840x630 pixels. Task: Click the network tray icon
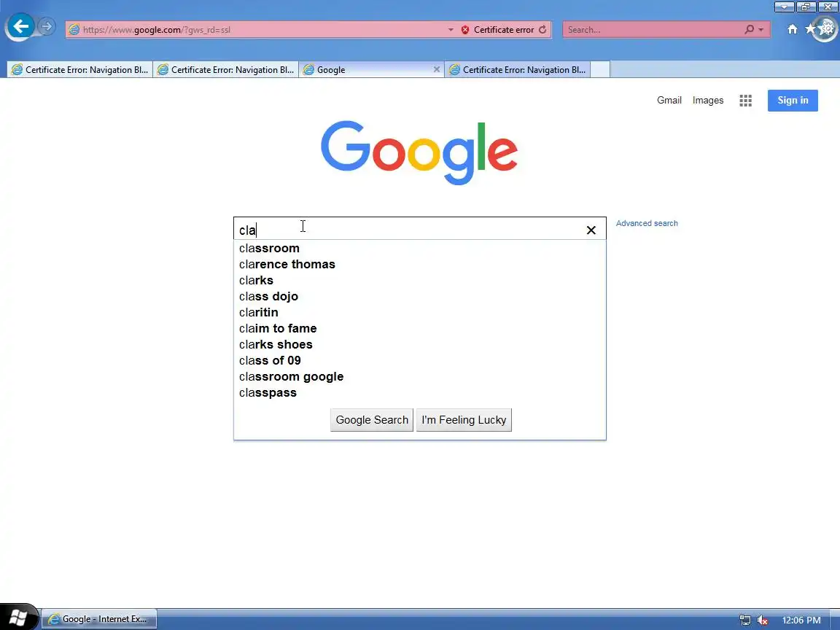tap(744, 621)
